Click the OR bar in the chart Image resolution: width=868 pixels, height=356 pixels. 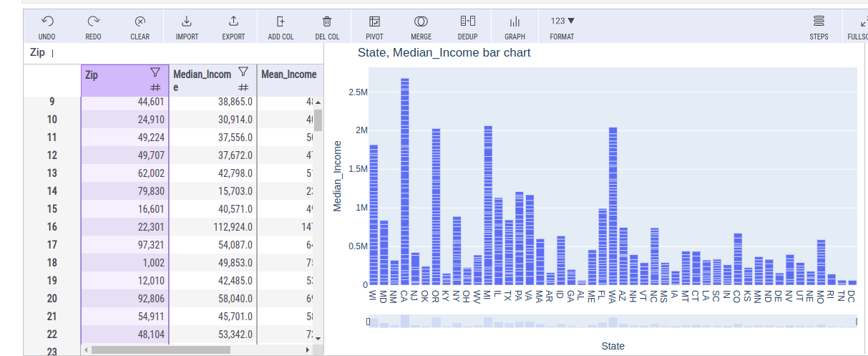pyautogui.click(x=436, y=206)
